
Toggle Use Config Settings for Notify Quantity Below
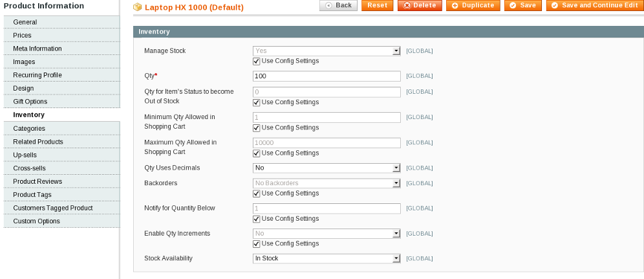point(256,219)
